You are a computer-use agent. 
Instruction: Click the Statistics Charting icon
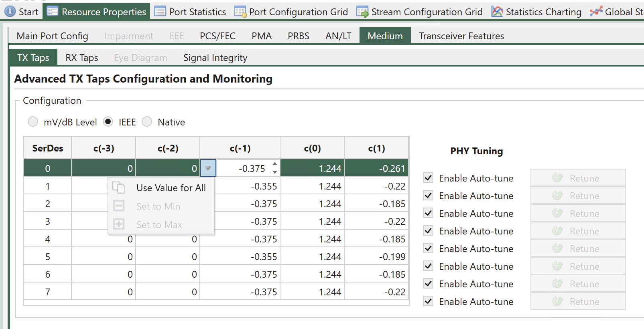497,12
